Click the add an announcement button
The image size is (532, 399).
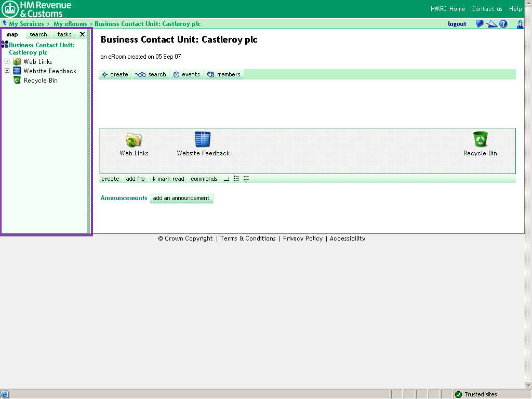pyautogui.click(x=181, y=198)
